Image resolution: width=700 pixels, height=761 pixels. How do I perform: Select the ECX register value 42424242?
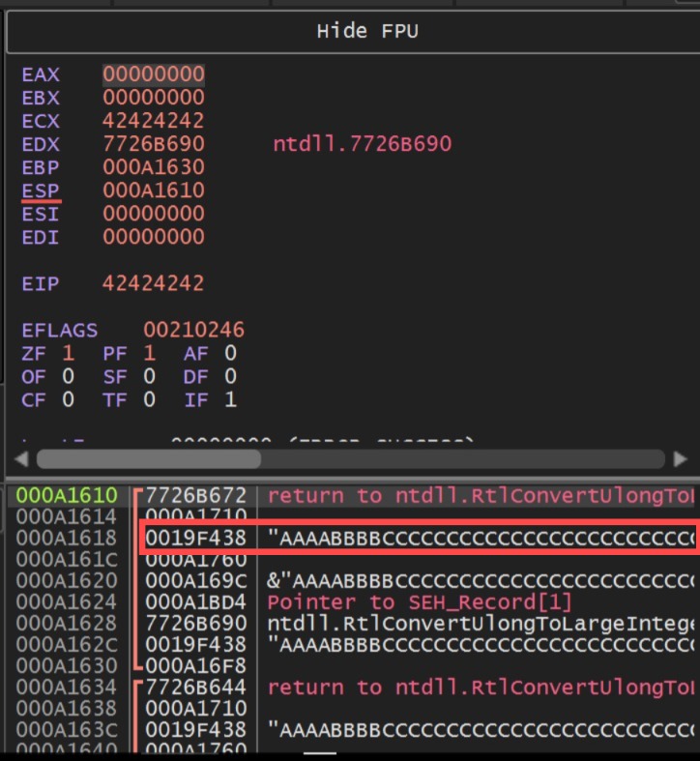tap(154, 121)
